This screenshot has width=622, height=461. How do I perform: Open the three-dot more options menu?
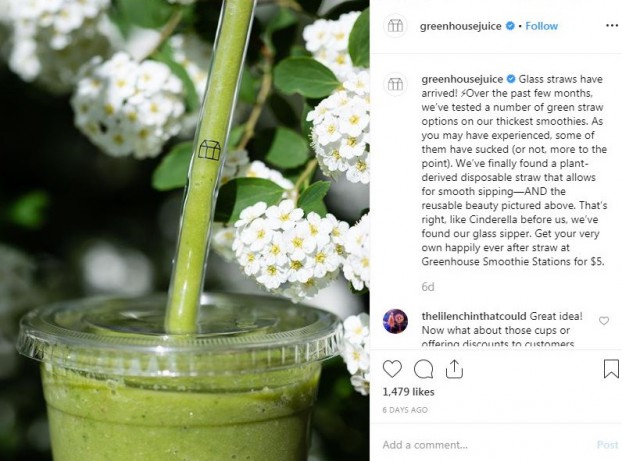tap(612, 26)
